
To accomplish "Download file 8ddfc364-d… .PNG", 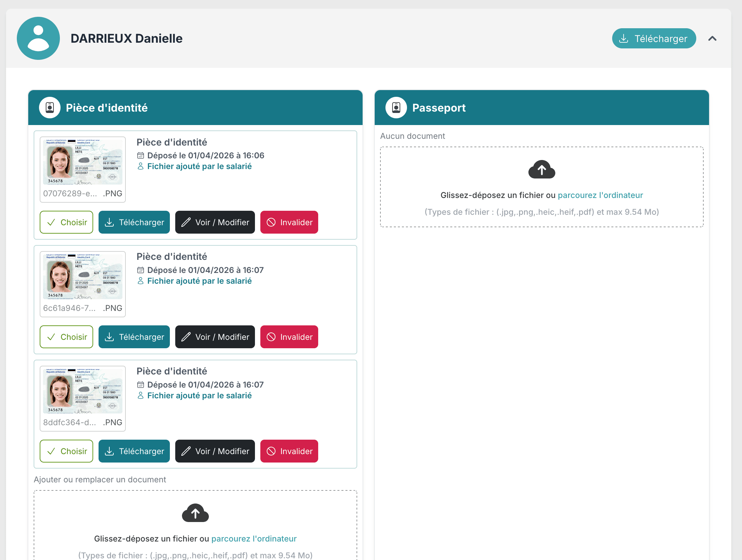I will [x=134, y=451].
